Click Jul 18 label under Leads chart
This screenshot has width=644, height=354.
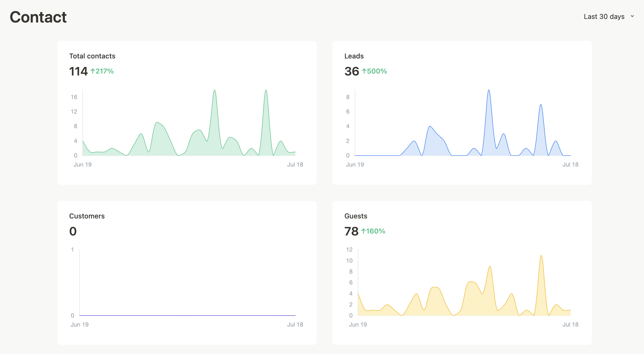click(570, 164)
